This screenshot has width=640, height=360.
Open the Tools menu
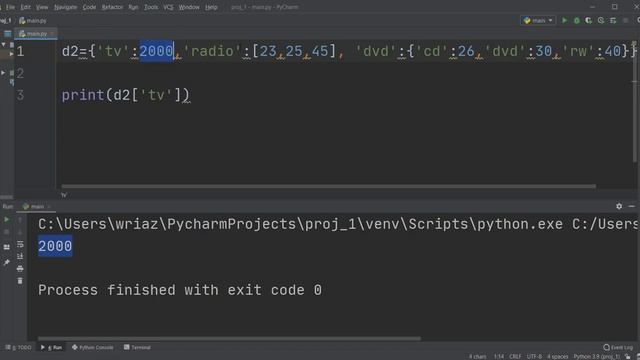coord(151,7)
